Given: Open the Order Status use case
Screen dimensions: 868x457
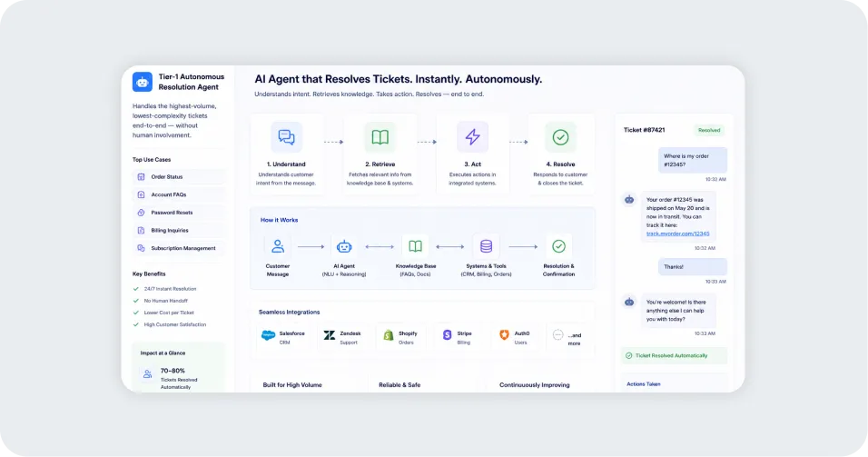Looking at the screenshot, I should click(180, 176).
